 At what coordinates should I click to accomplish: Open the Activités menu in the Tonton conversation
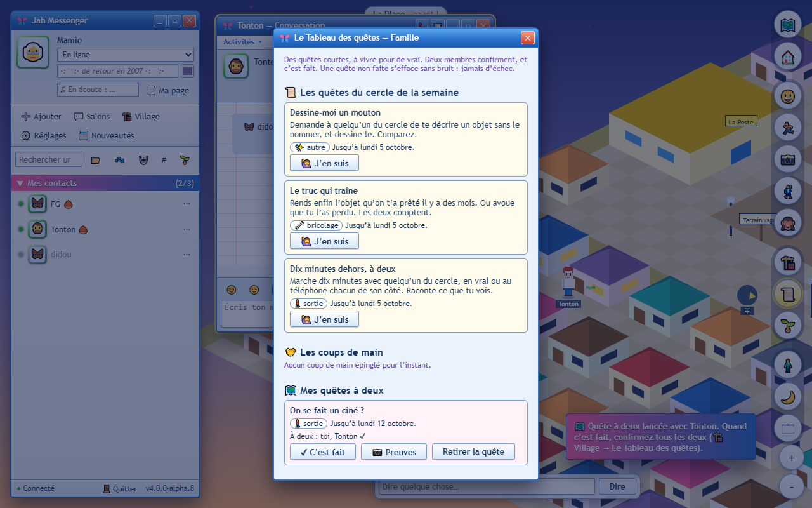click(x=242, y=42)
